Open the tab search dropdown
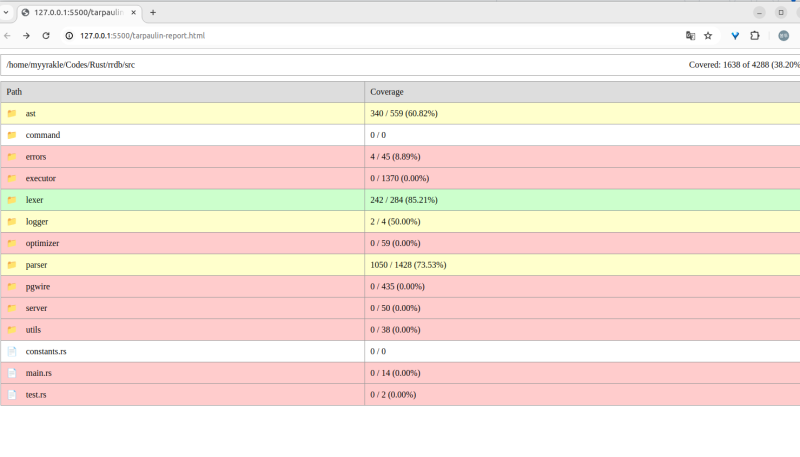Screen dimensions: 800x457 pyautogui.click(x=7, y=12)
